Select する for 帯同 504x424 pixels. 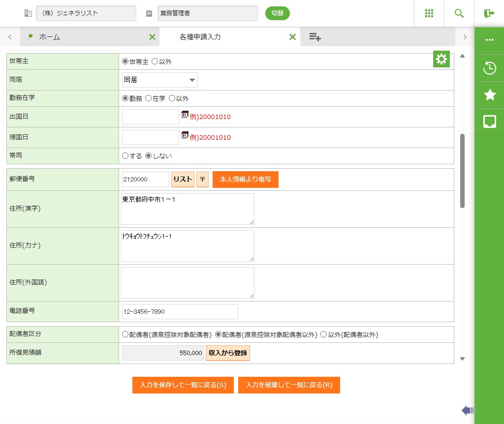pyautogui.click(x=126, y=156)
